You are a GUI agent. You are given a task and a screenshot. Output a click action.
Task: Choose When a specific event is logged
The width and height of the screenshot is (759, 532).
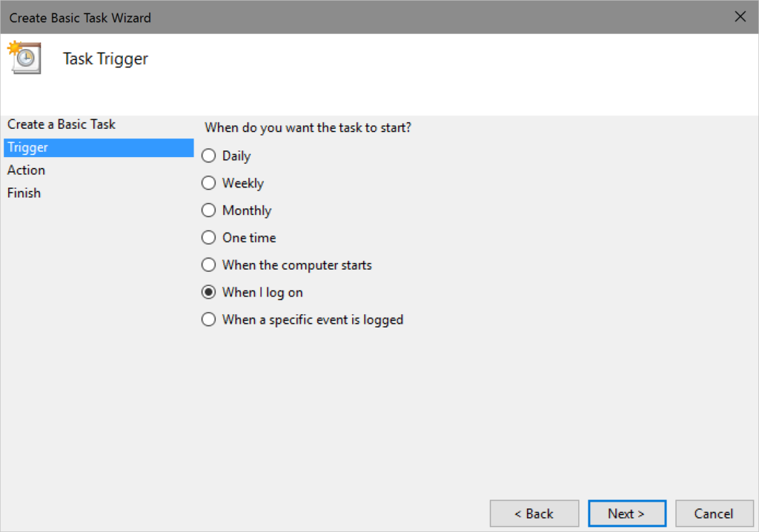(209, 320)
